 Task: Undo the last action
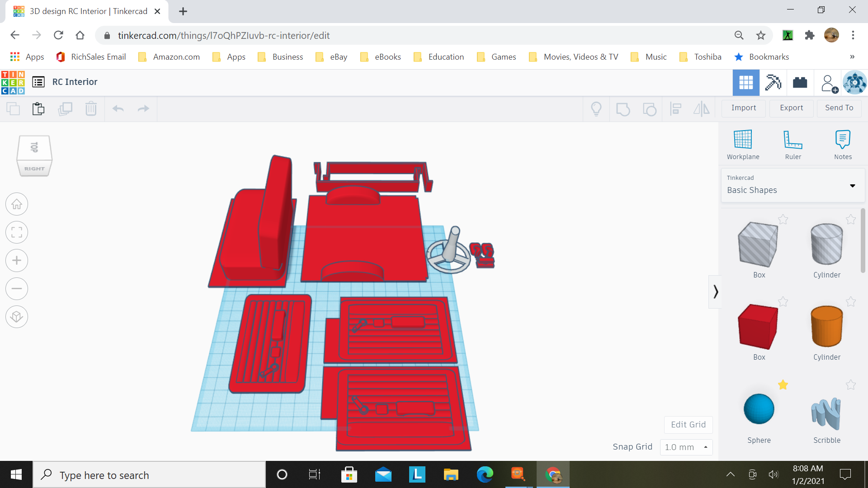click(118, 108)
